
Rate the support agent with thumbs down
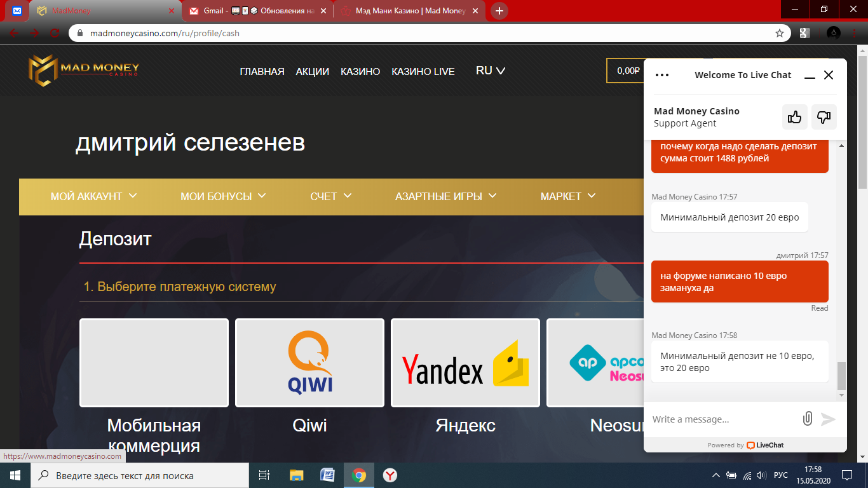(824, 117)
